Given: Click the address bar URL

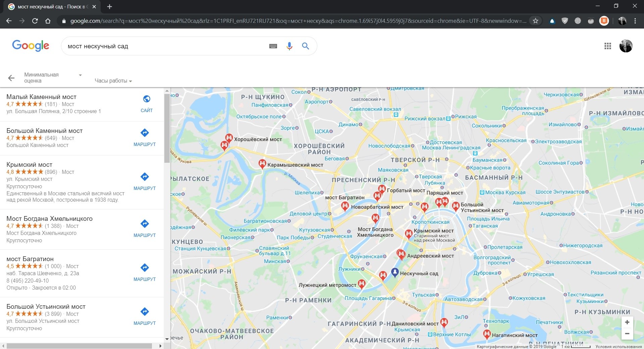Looking at the screenshot, I should pyautogui.click(x=298, y=21).
